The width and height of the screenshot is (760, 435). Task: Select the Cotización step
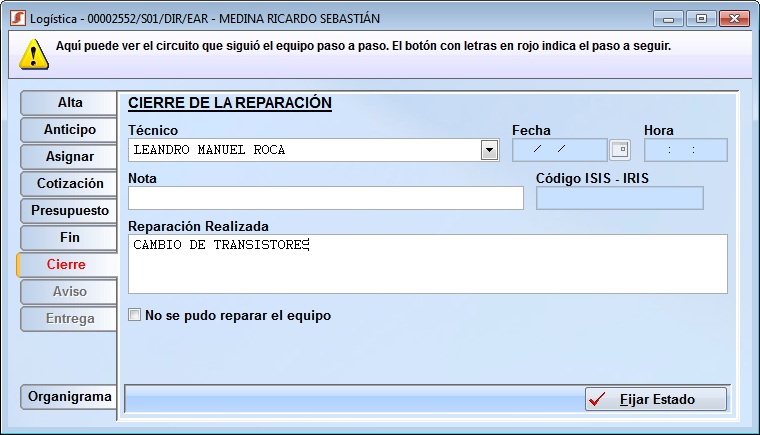pyautogui.click(x=70, y=184)
